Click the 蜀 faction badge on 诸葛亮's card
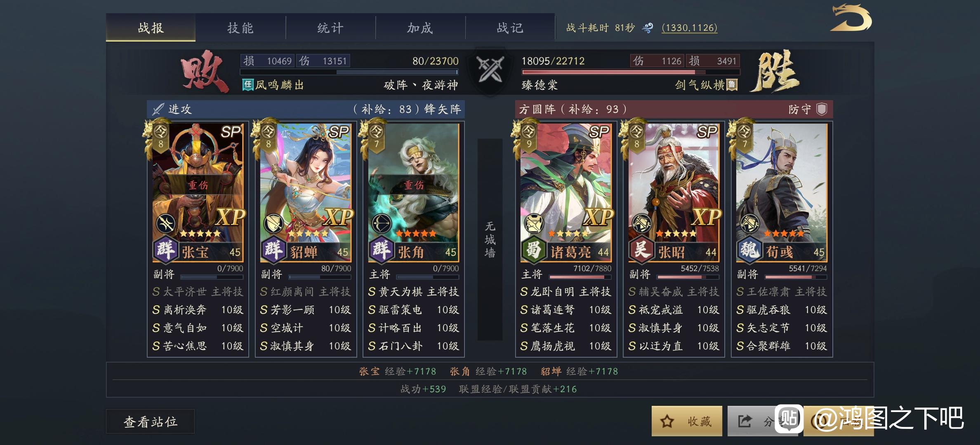This screenshot has width=980, height=445. 533,250
